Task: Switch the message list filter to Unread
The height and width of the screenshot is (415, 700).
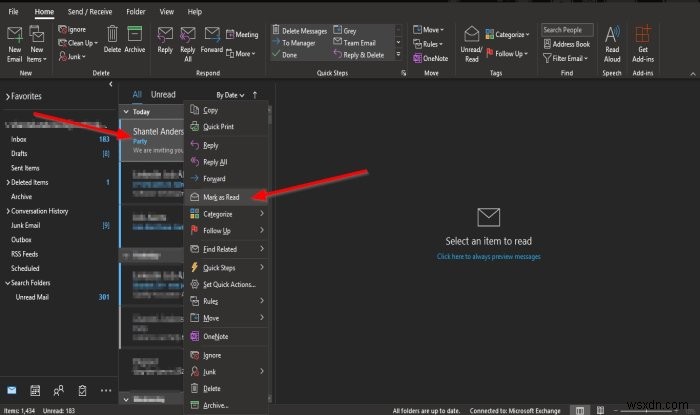Action: click(x=163, y=95)
